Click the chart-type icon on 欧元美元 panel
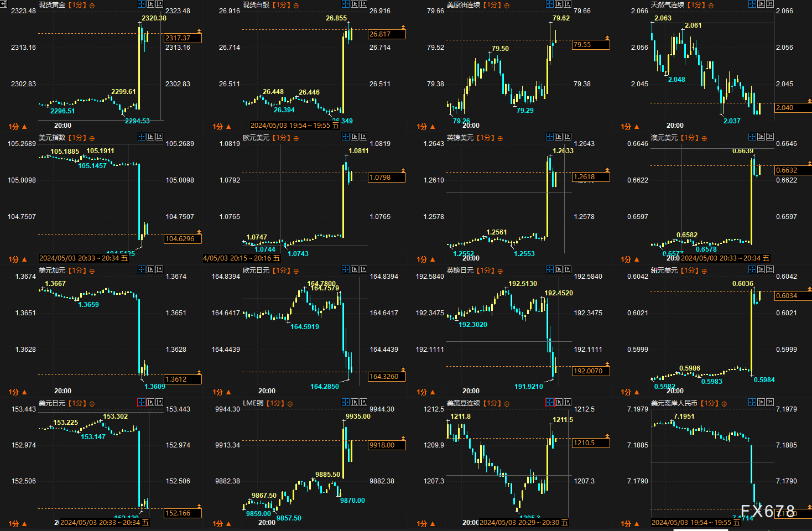This screenshot has width=812, height=531. [x=363, y=137]
